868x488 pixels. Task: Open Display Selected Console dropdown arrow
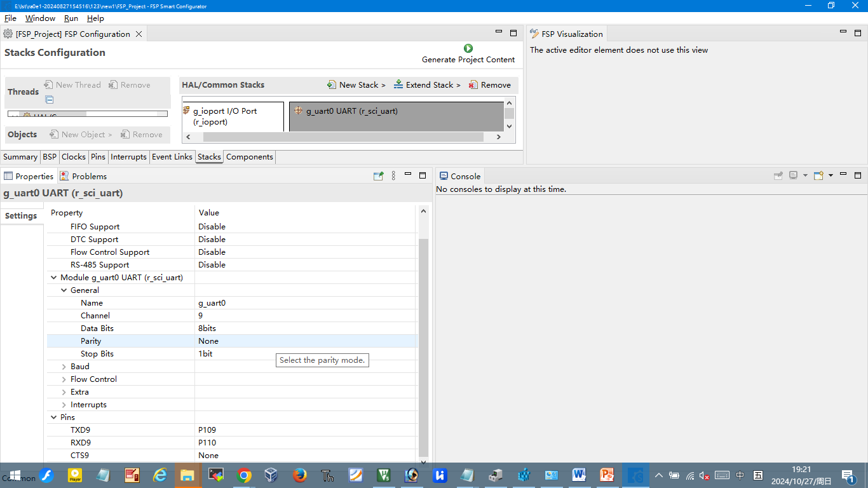click(x=805, y=176)
